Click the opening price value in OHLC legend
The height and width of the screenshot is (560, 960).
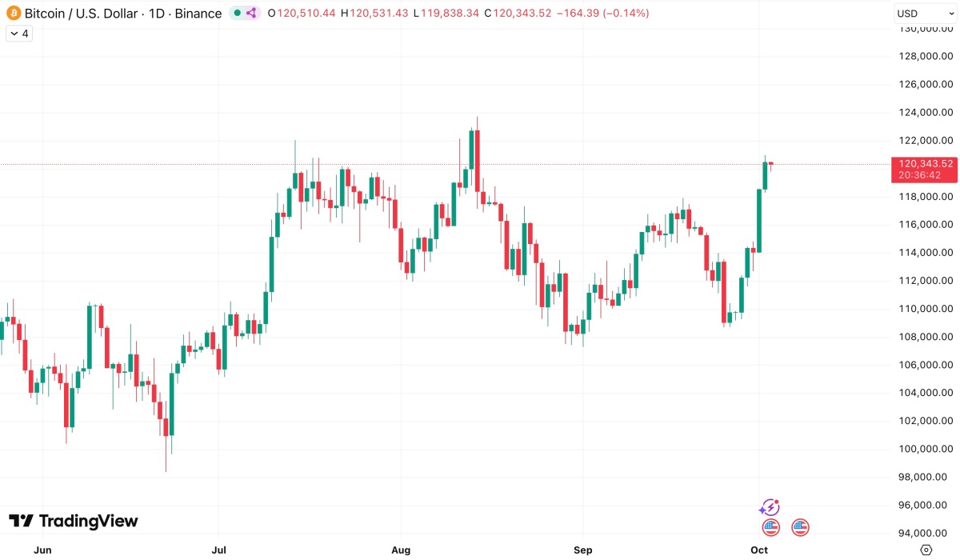pyautogui.click(x=306, y=13)
